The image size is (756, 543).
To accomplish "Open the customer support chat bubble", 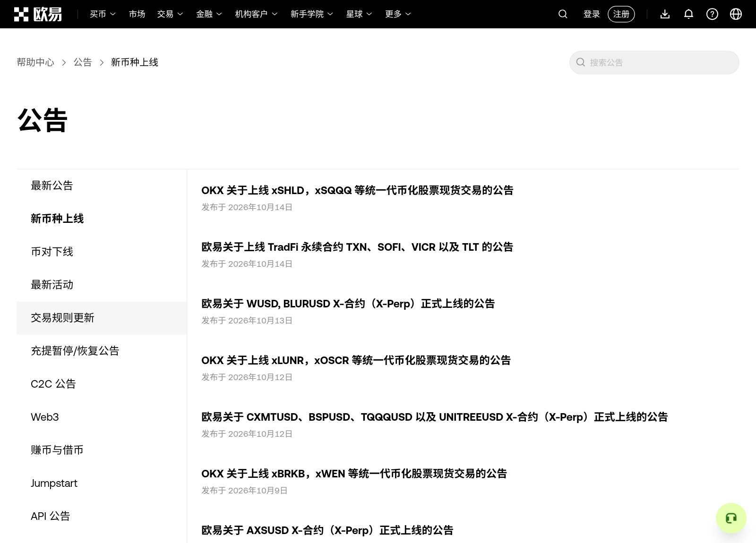I will (x=731, y=518).
